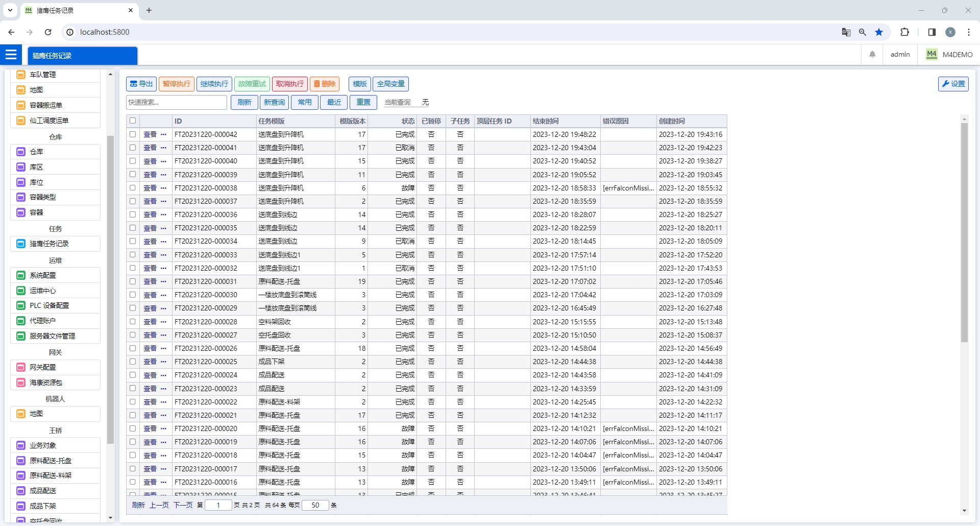The image size is (980, 526).
Task: Click the 删除 delete button
Action: click(x=325, y=84)
